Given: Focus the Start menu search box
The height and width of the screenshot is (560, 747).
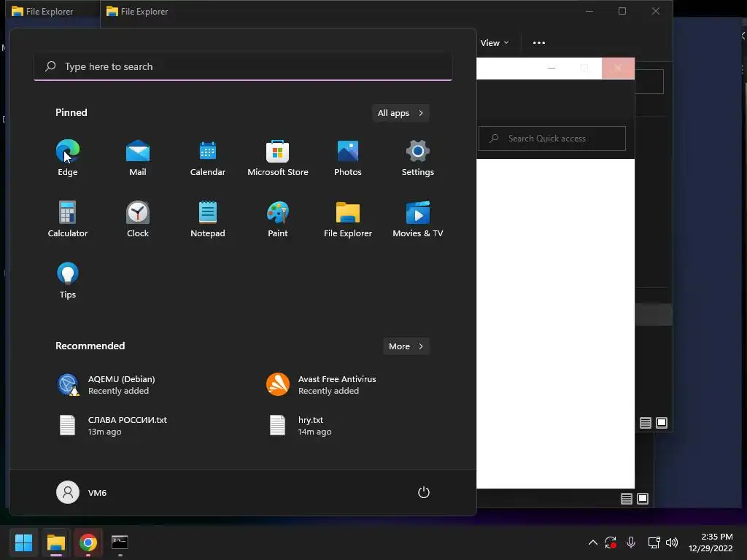Looking at the screenshot, I should click(x=243, y=66).
